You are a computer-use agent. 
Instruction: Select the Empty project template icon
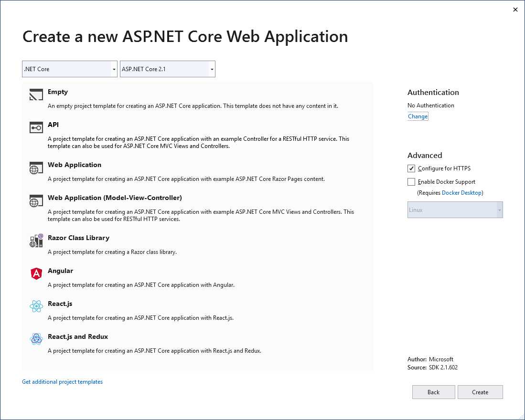tap(36, 95)
